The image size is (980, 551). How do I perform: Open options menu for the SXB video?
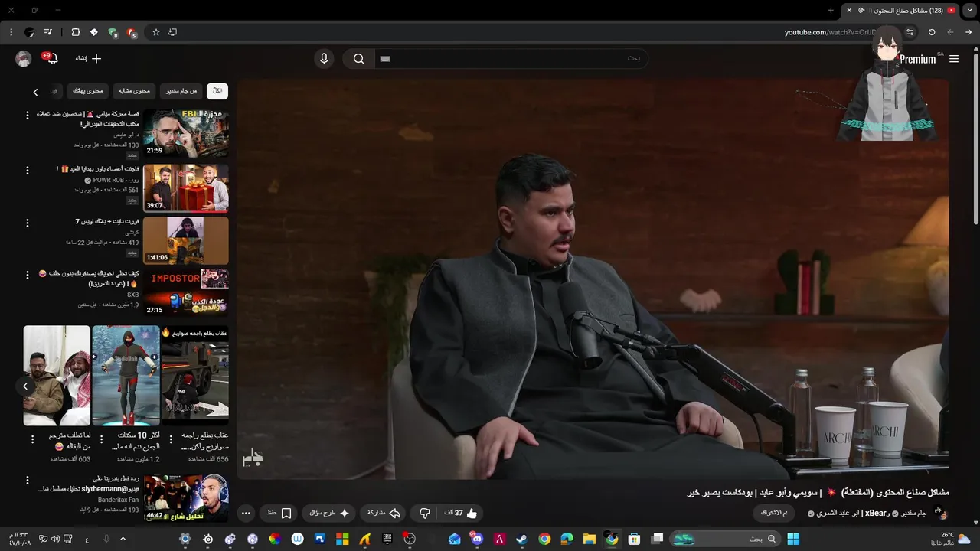click(28, 275)
